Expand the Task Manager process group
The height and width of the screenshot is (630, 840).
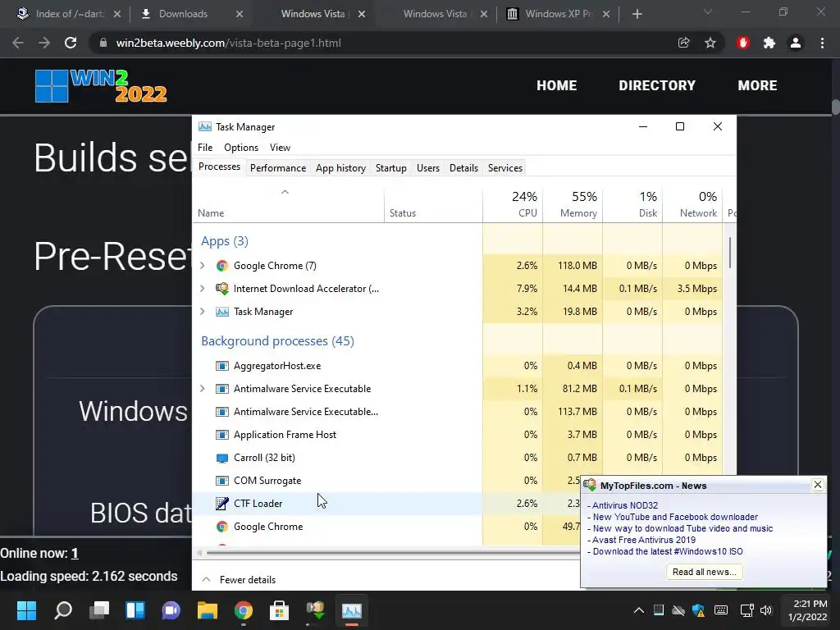[203, 312]
